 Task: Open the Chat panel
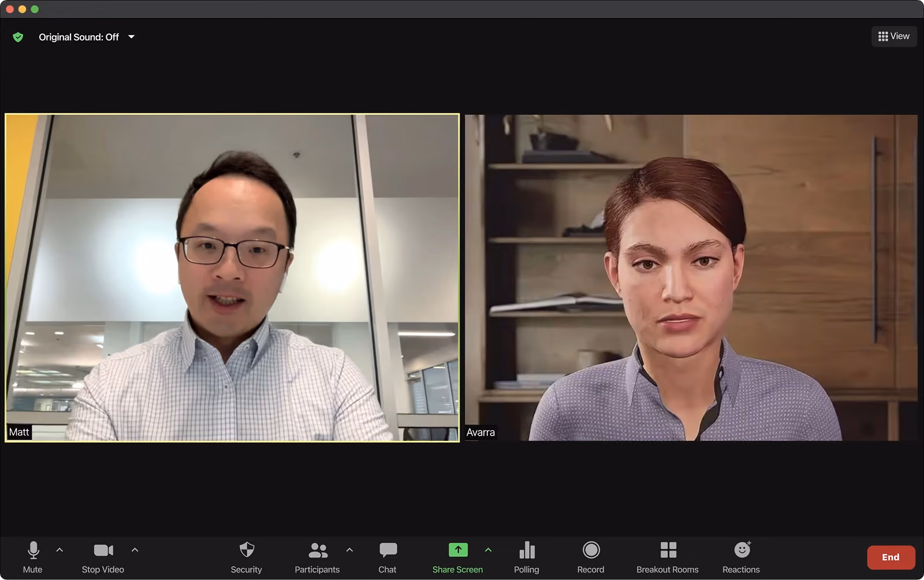point(388,557)
